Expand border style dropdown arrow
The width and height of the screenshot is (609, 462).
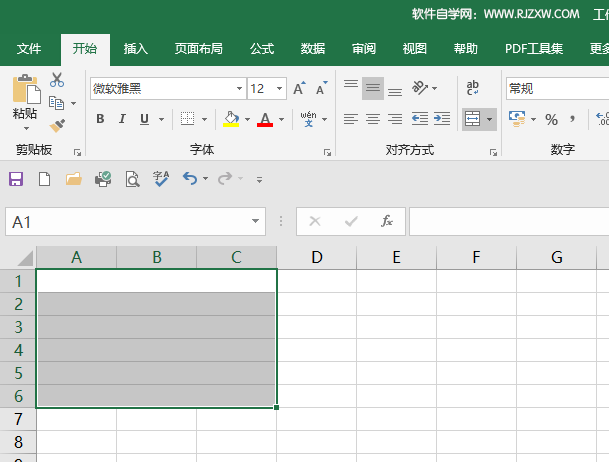pyautogui.click(x=204, y=119)
